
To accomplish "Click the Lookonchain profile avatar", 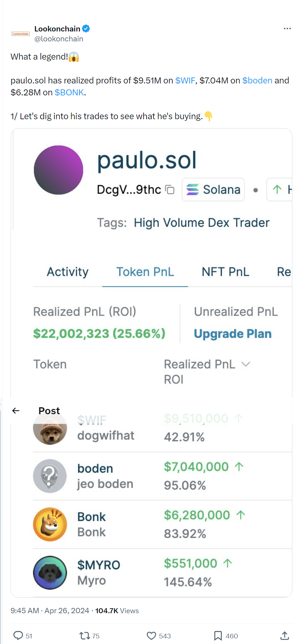I will pyautogui.click(x=21, y=34).
